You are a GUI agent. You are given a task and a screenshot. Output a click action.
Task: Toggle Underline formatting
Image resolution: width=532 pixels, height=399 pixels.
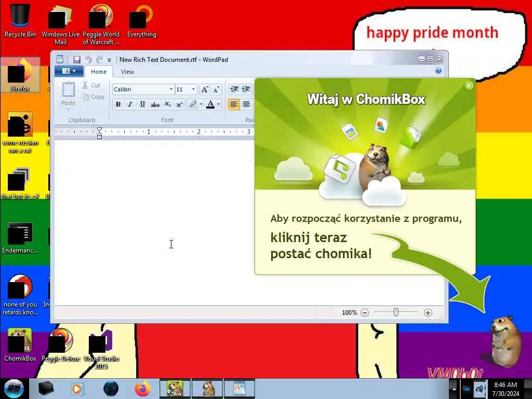click(142, 104)
